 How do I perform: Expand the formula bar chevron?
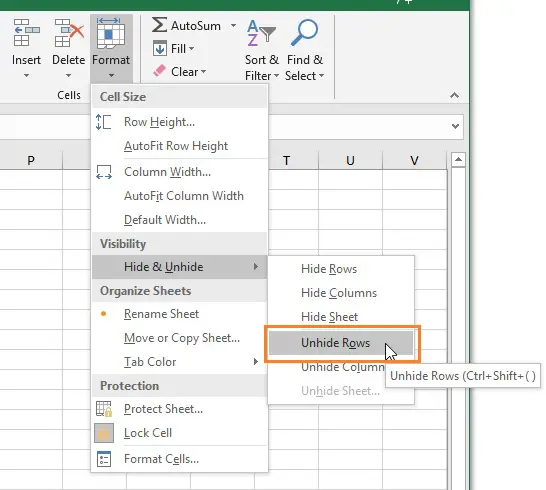pyautogui.click(x=455, y=126)
